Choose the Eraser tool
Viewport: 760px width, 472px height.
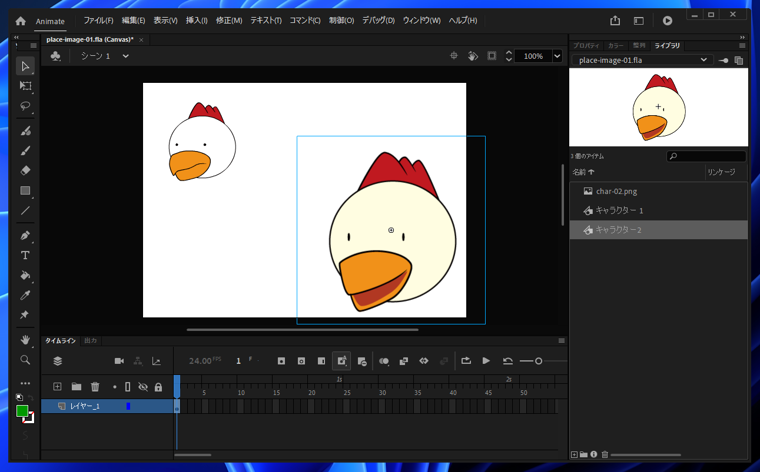click(25, 171)
